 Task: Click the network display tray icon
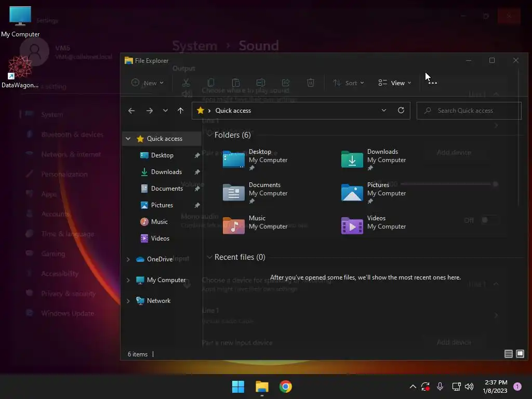tap(456, 387)
